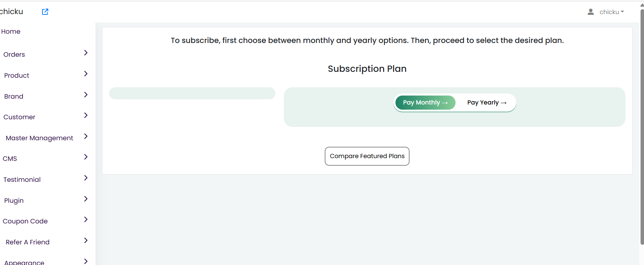This screenshot has height=265, width=644.
Task: Click the user profile avatar icon
Action: click(590, 12)
